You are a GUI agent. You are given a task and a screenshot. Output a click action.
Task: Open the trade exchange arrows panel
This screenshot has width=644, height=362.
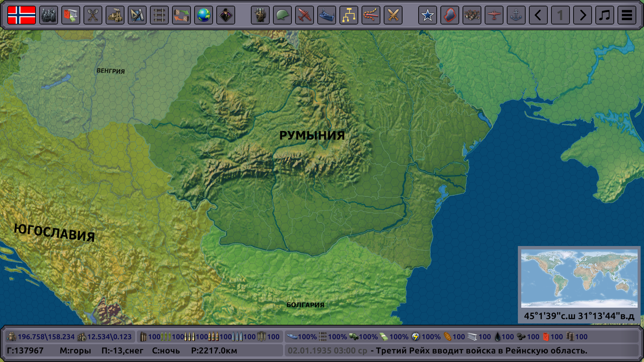point(181,15)
